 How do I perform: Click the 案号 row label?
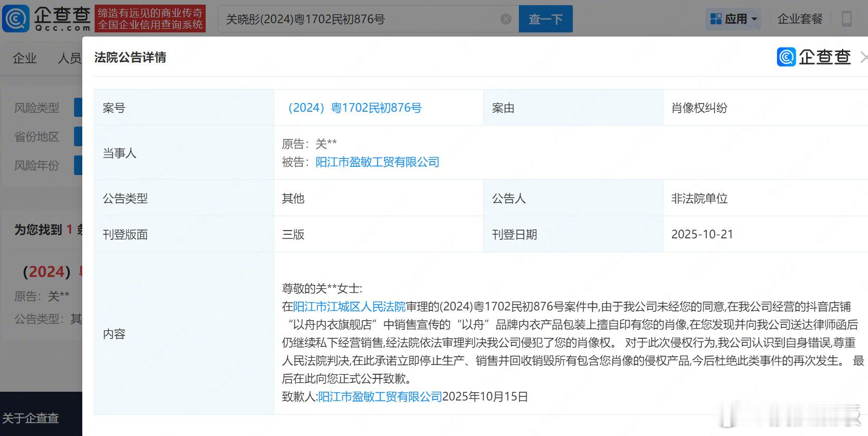point(114,108)
